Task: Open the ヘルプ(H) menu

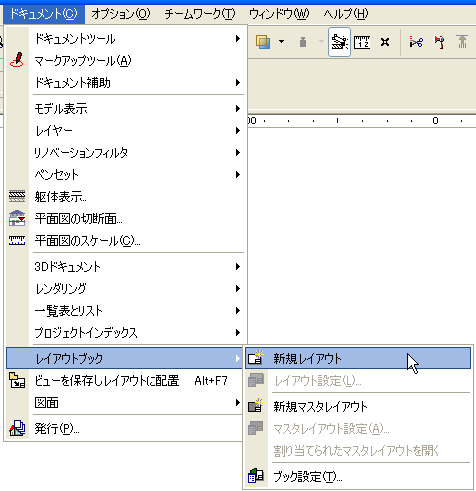Action: (x=346, y=14)
